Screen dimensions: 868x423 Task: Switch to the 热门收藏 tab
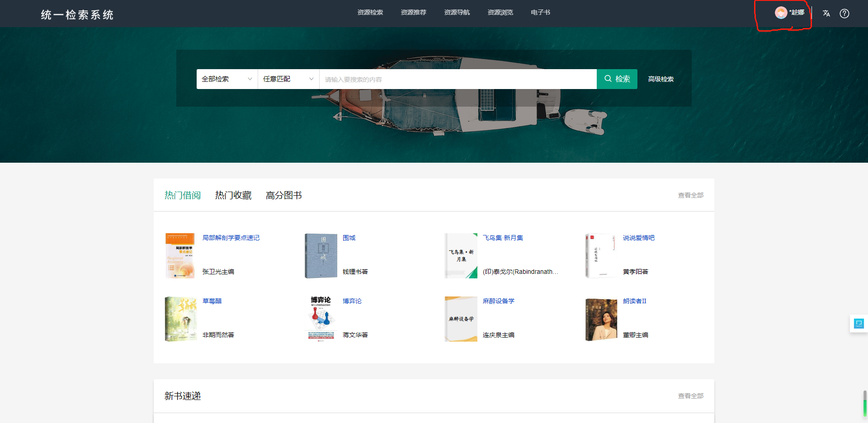[233, 195]
